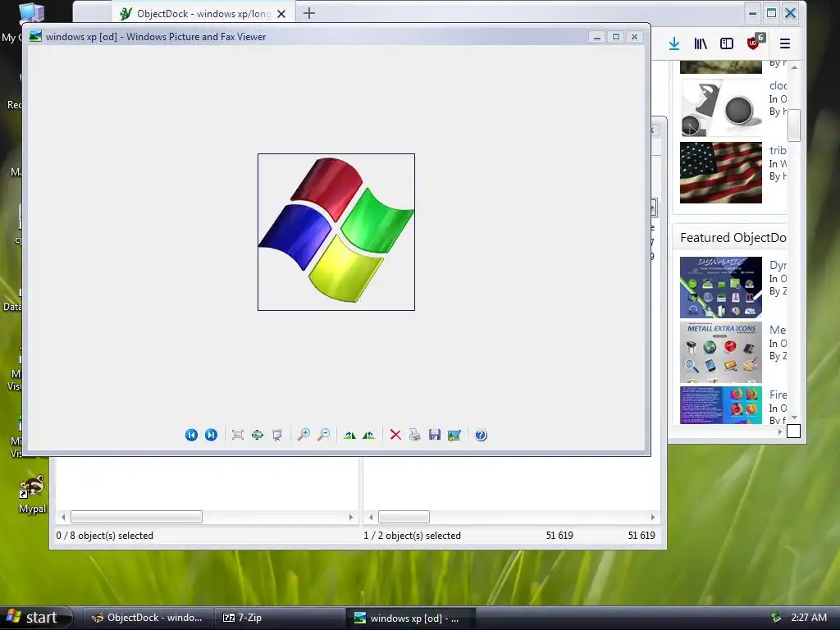Click the 2:27 AM clock
The width and height of the screenshot is (840, 630).
click(x=808, y=617)
